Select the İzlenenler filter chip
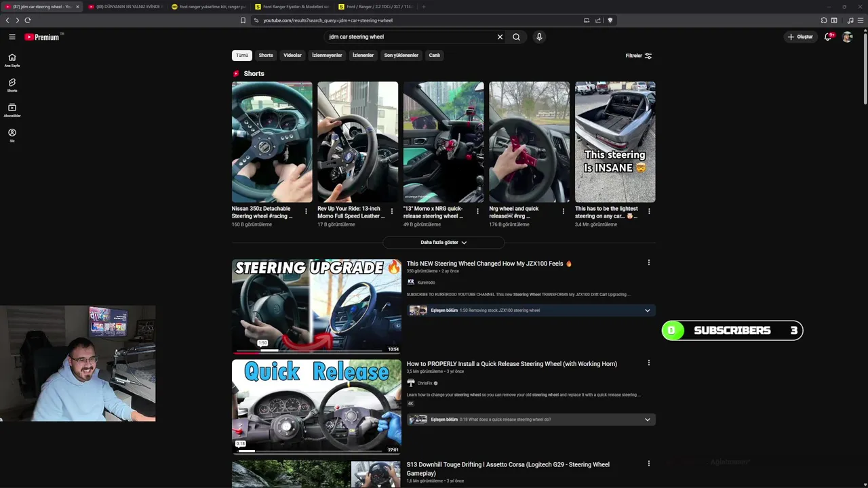Viewport: 868px width, 488px height. (x=363, y=56)
